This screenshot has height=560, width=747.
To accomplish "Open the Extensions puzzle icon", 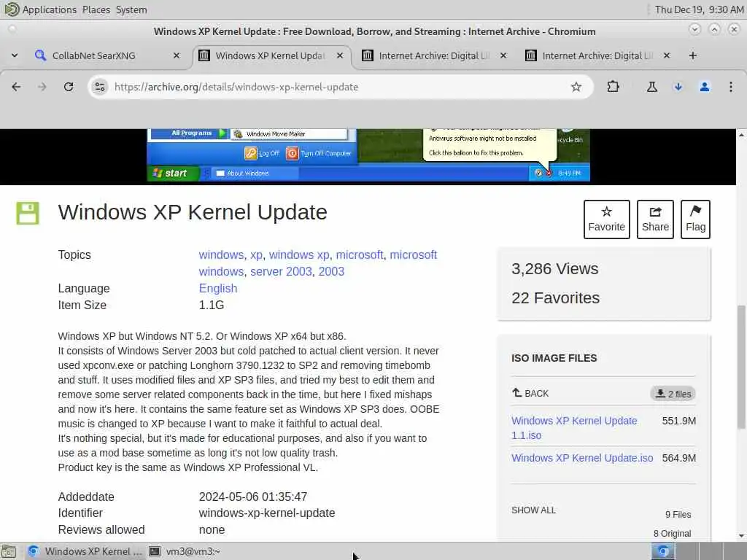I will click(x=613, y=87).
